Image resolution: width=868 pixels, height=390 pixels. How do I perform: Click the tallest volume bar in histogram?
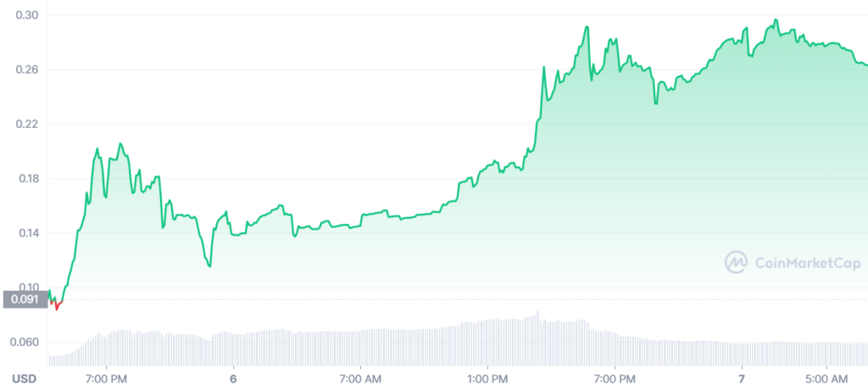click(537, 338)
